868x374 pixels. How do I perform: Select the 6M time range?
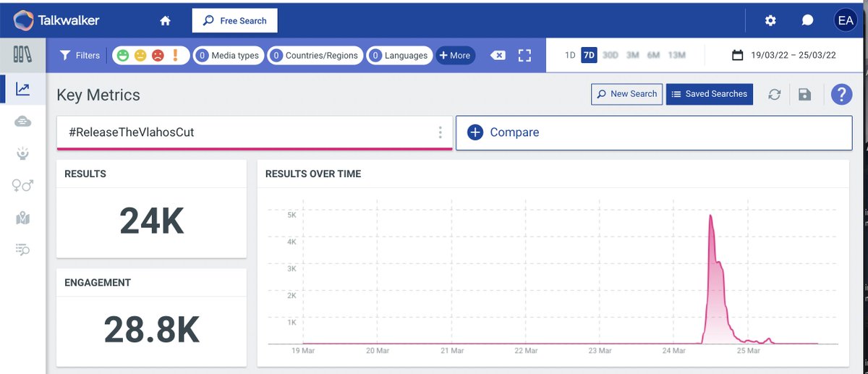[654, 55]
